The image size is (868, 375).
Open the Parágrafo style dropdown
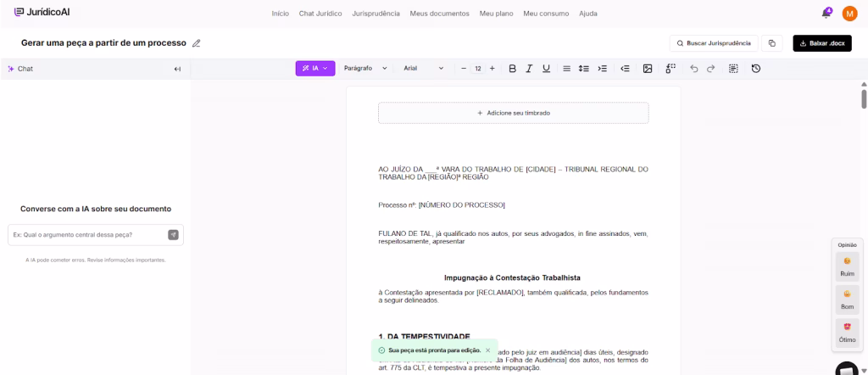[365, 69]
